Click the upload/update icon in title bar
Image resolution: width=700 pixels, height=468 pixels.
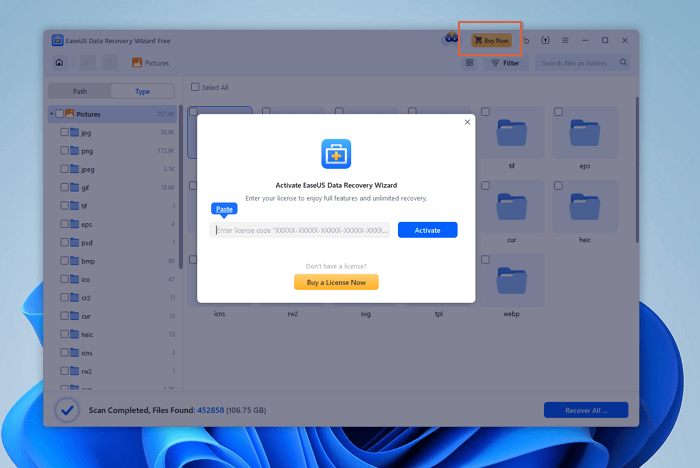[x=545, y=40]
